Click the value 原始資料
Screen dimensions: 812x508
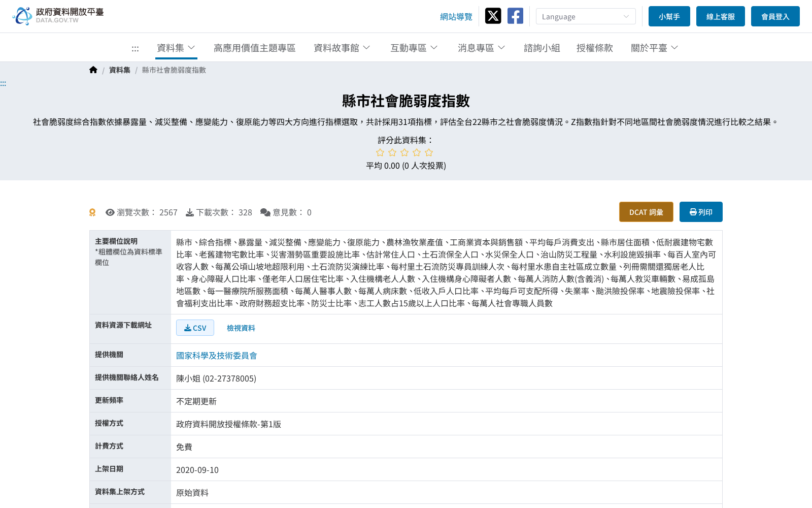coord(192,493)
